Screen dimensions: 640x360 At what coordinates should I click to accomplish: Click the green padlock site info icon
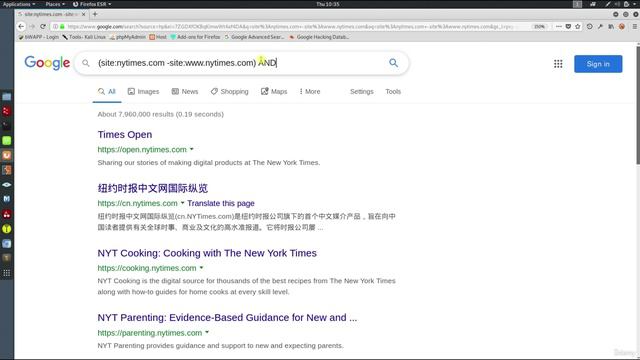[x=62, y=27]
